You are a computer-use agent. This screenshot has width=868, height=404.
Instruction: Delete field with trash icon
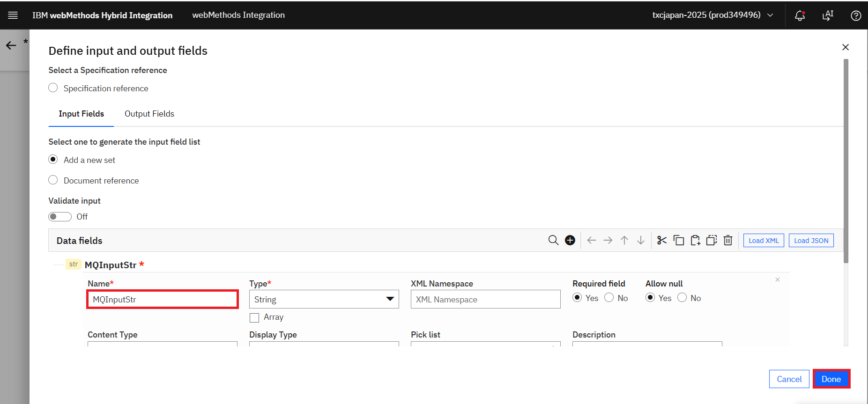click(728, 240)
